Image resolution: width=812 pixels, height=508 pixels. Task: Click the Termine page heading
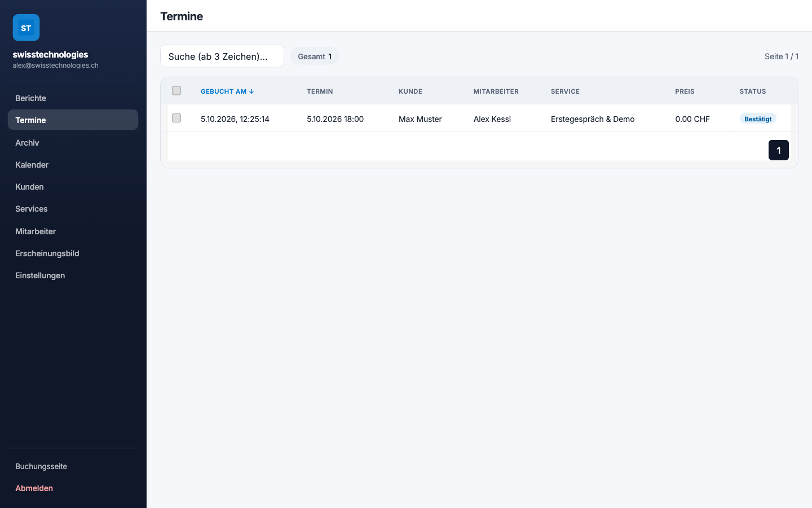tap(182, 16)
